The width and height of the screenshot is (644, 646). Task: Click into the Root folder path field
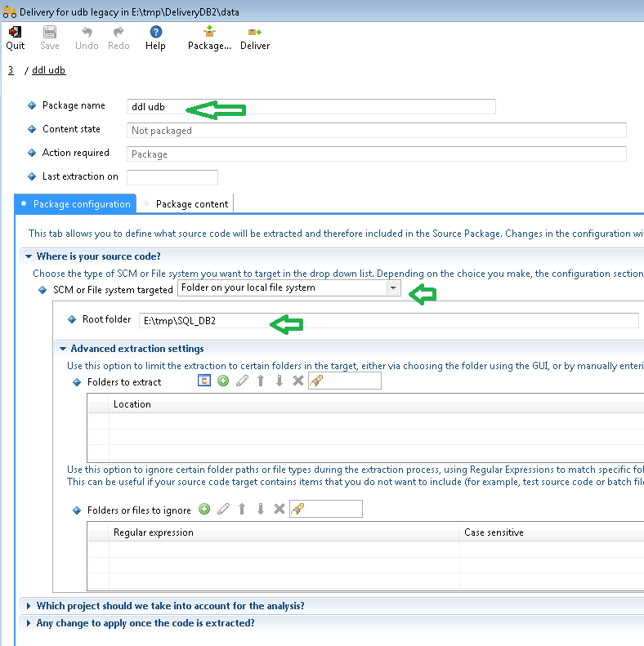pyautogui.click(x=388, y=321)
